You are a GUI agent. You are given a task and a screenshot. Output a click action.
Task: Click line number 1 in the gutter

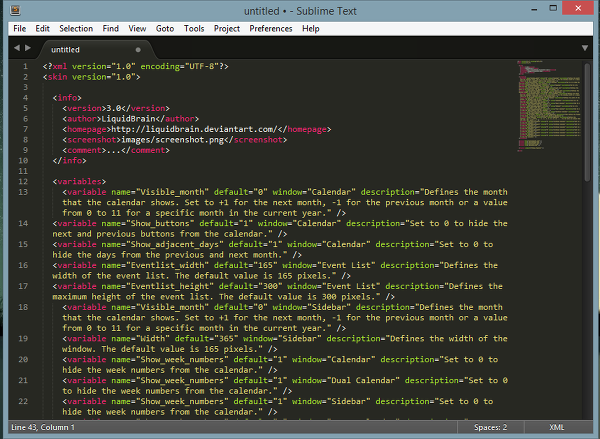point(26,67)
